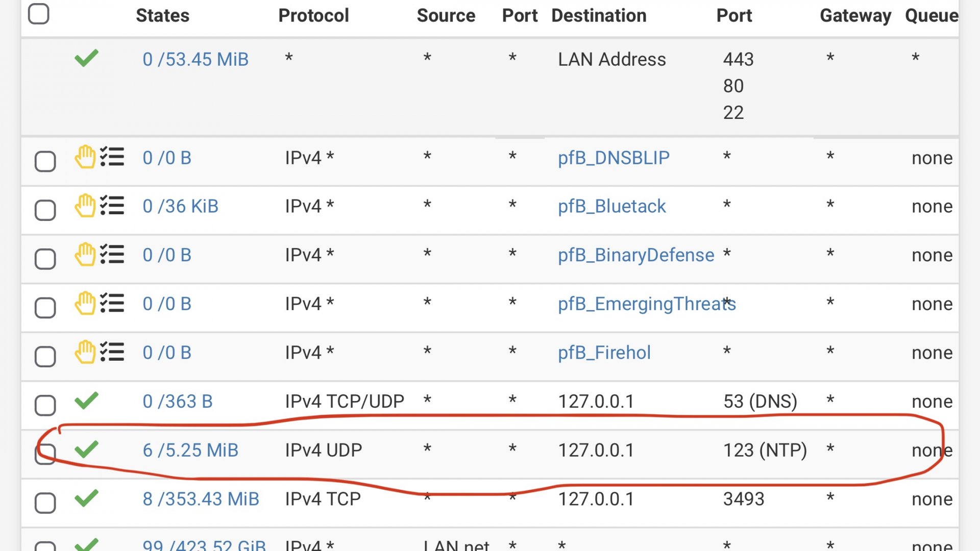Open states link 8 /353.43 MiB
Image resolution: width=980 pixels, height=551 pixels.
(201, 499)
